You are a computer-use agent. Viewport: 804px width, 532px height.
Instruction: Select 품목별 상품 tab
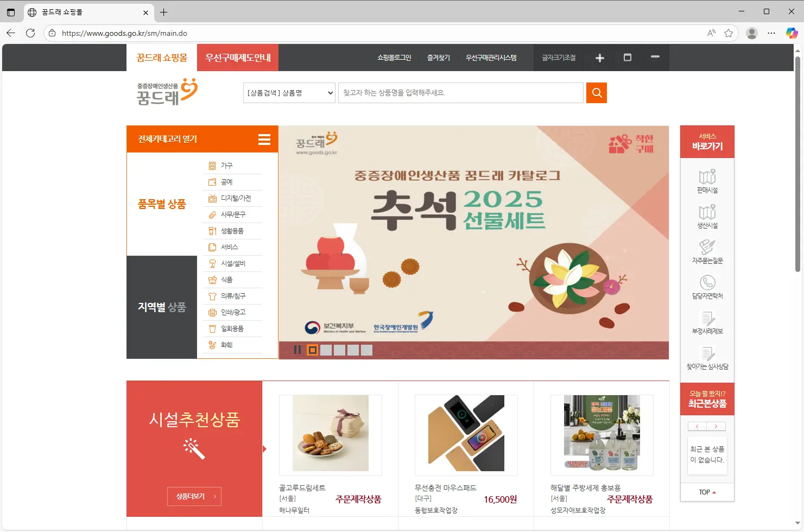(162, 204)
